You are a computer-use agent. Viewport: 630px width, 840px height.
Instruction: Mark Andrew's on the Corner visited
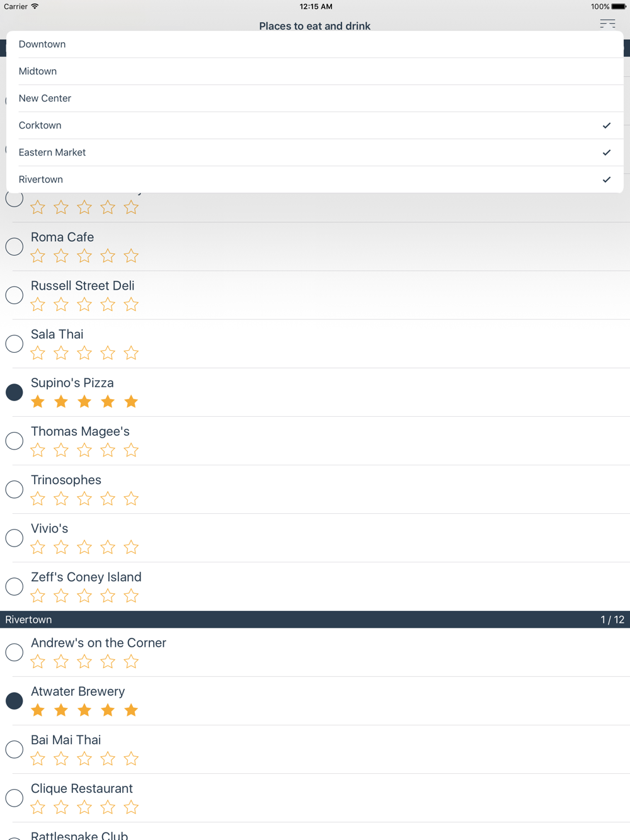[x=14, y=652]
